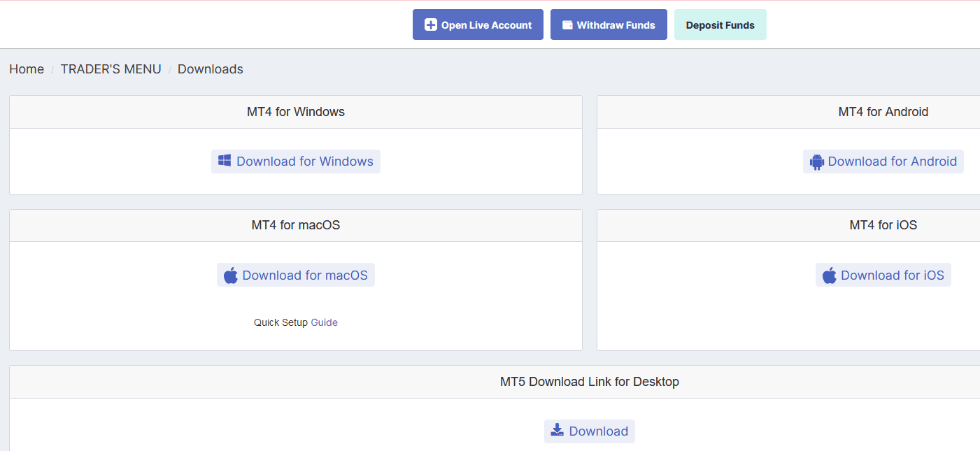Click the Quick Setup text label
The height and width of the screenshot is (451, 980).
point(281,322)
